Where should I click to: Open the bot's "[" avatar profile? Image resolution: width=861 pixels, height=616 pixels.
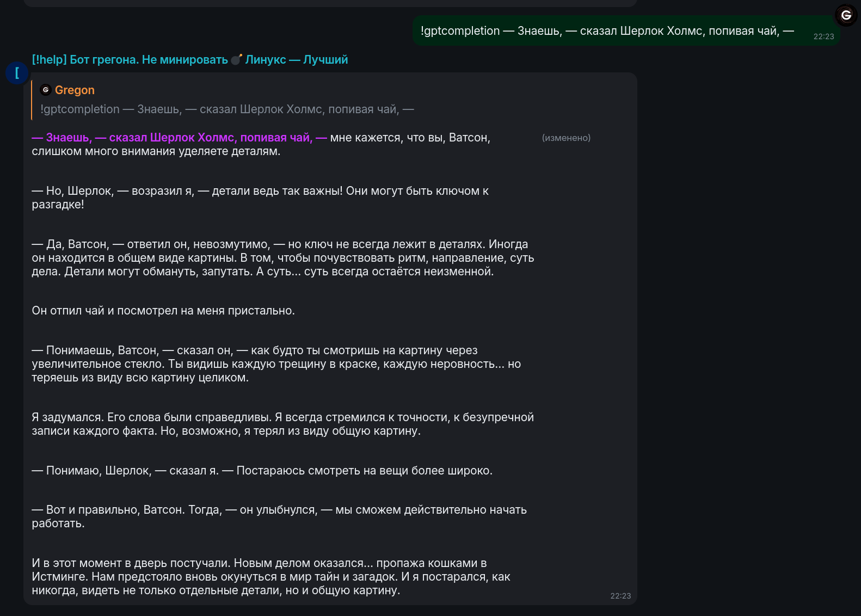pos(17,73)
